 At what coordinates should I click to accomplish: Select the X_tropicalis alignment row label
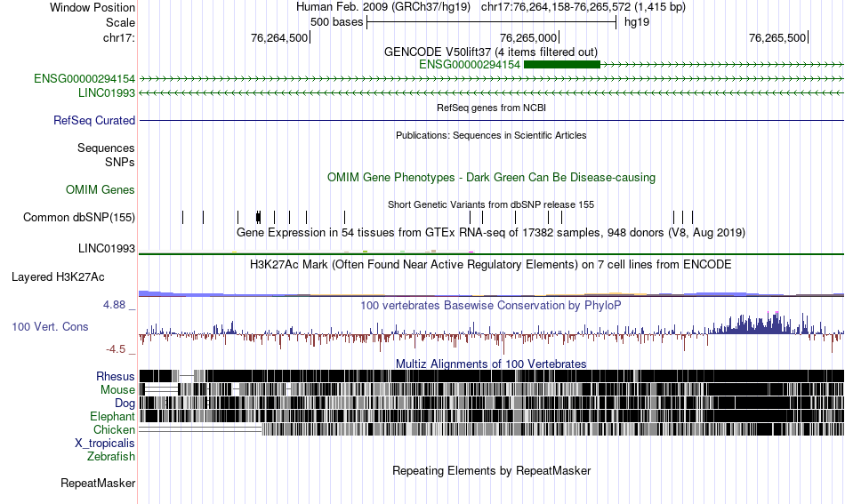pyautogui.click(x=105, y=444)
